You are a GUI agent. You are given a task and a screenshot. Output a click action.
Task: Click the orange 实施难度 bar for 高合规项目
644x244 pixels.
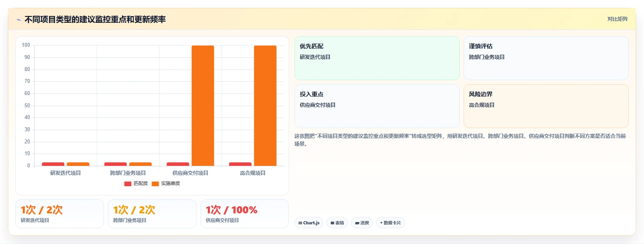coord(265,106)
